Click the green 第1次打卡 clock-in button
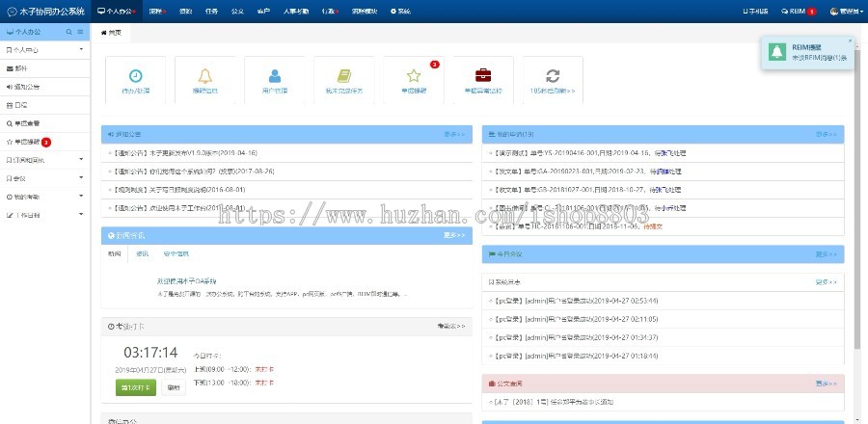The image size is (868, 424). tap(136, 387)
